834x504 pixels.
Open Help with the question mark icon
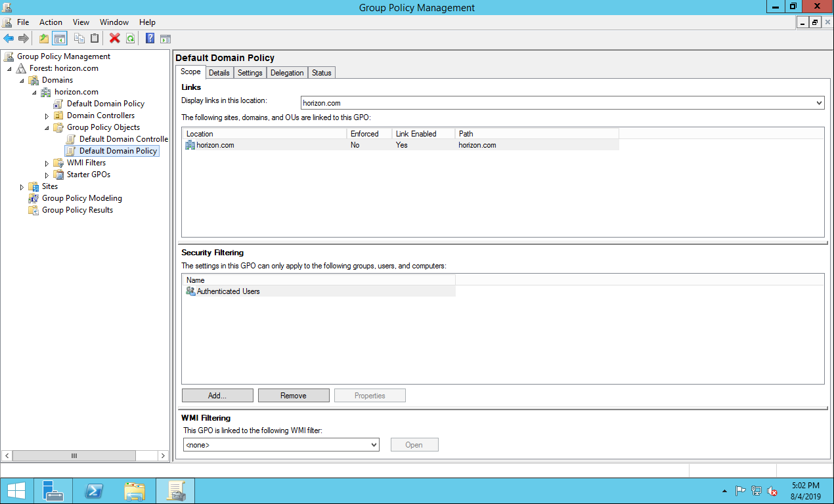pyautogui.click(x=150, y=39)
